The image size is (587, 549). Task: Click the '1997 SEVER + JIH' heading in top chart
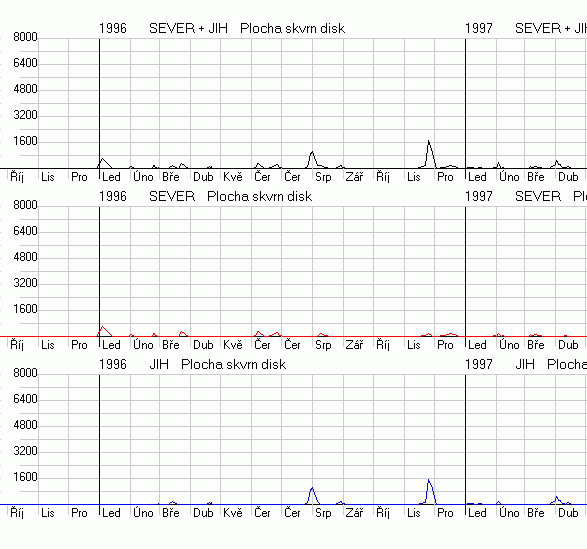(526, 28)
